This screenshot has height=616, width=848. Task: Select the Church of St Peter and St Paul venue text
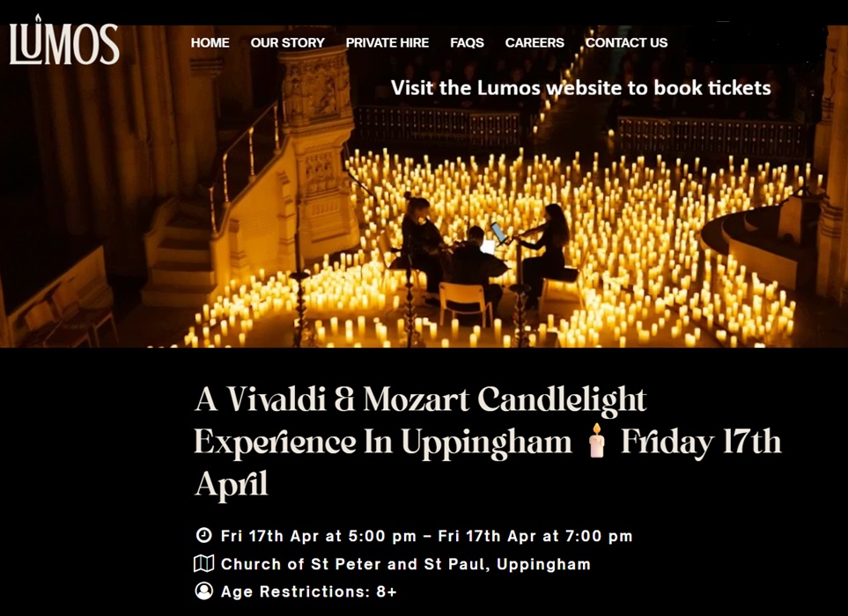pyautogui.click(x=405, y=564)
